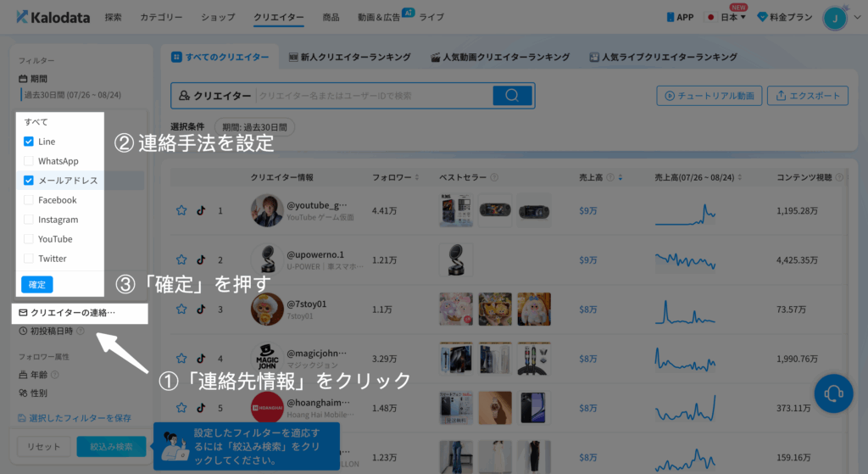Open the 動画＆広告 menu

(x=379, y=17)
